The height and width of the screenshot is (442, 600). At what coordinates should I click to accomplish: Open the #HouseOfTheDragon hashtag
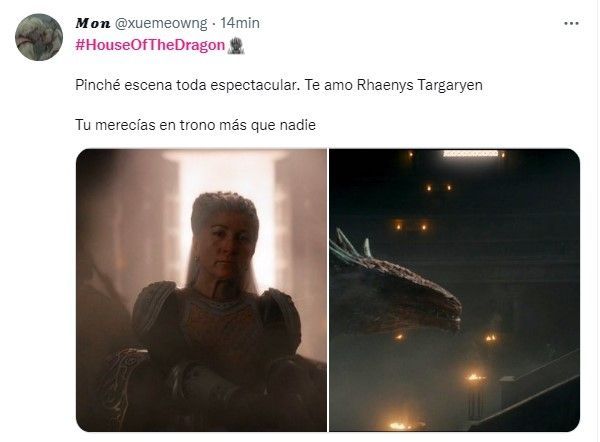click(x=150, y=45)
